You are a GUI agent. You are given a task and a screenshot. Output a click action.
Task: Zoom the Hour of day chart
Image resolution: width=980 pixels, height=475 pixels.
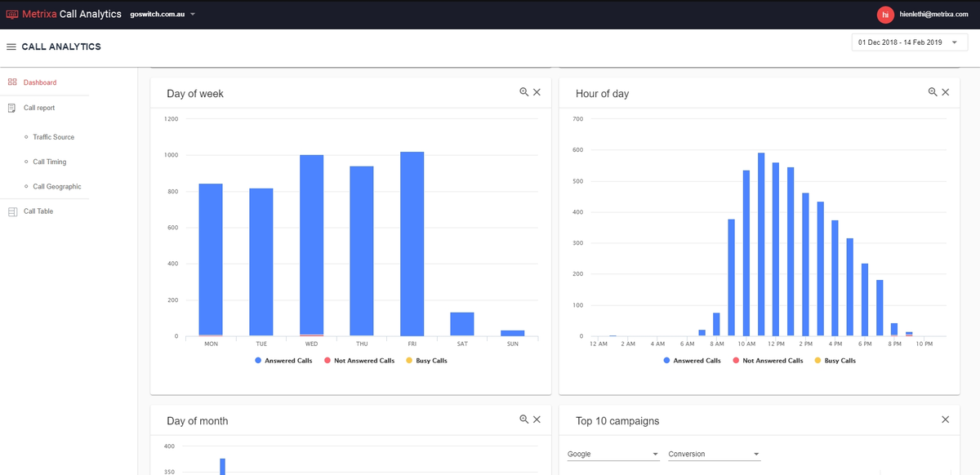point(933,92)
